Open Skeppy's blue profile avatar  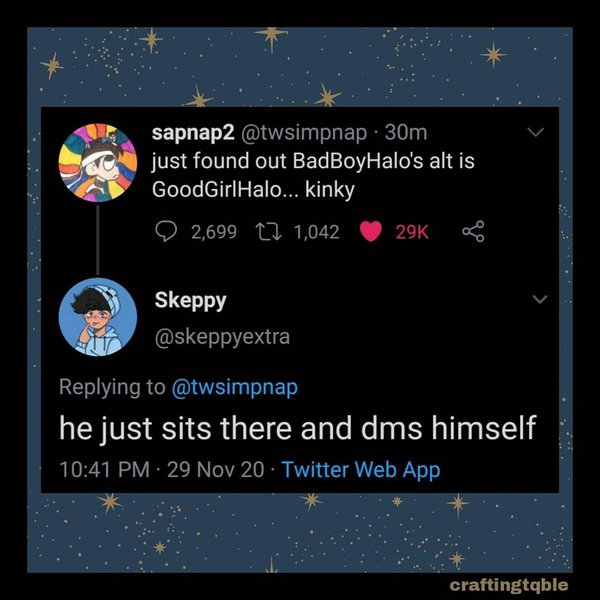tap(98, 316)
